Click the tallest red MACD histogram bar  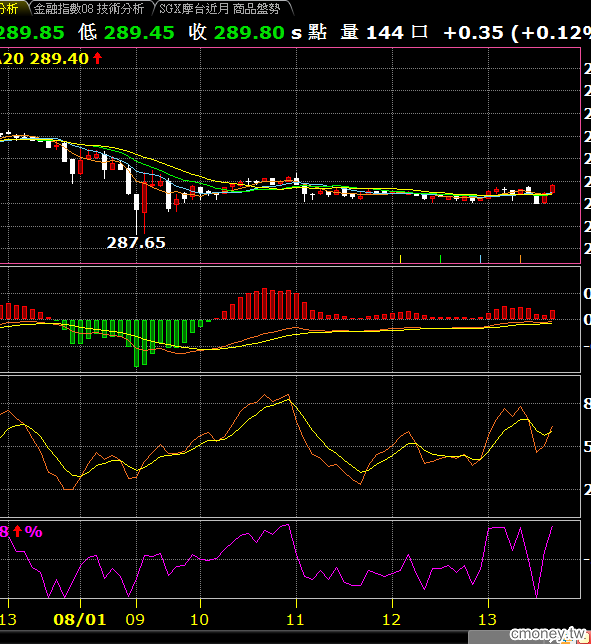click(264, 304)
